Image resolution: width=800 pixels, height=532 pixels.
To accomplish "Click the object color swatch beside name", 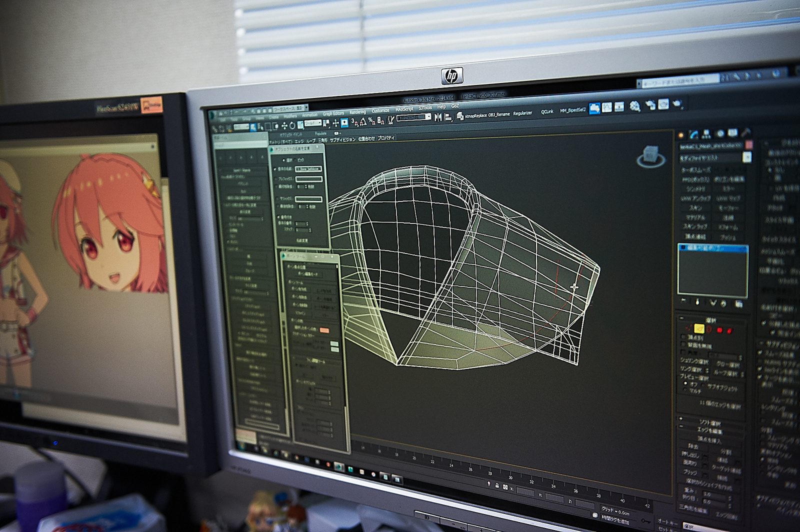I will coord(748,144).
